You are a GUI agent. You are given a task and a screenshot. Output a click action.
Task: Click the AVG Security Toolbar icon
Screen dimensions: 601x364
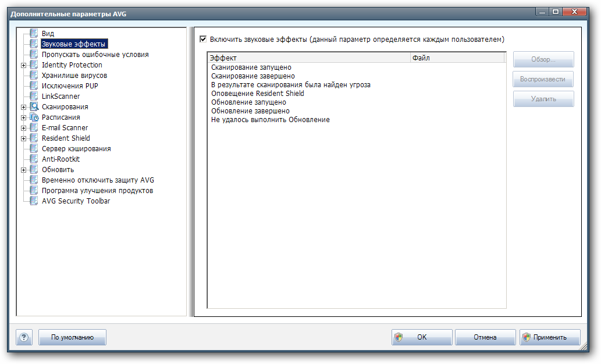34,201
